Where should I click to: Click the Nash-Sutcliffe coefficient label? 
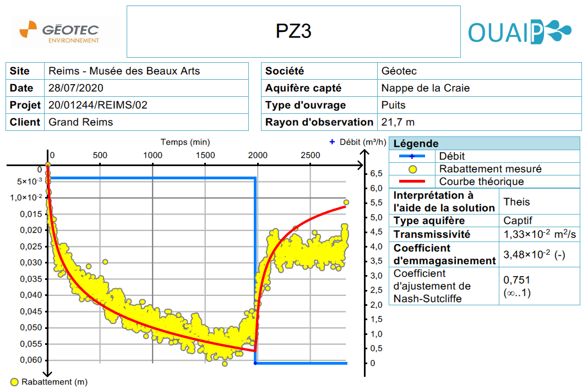(x=432, y=286)
